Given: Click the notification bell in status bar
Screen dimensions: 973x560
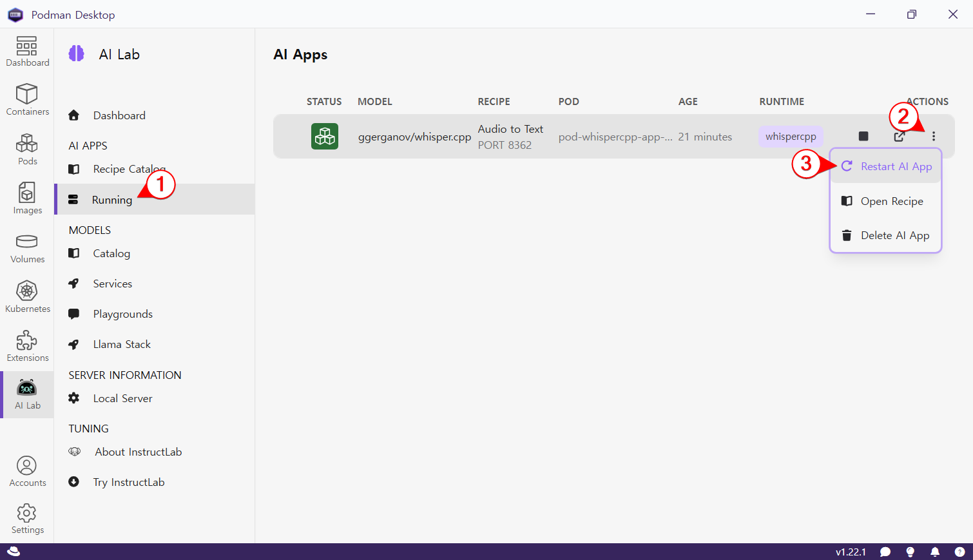Looking at the screenshot, I should 935,552.
